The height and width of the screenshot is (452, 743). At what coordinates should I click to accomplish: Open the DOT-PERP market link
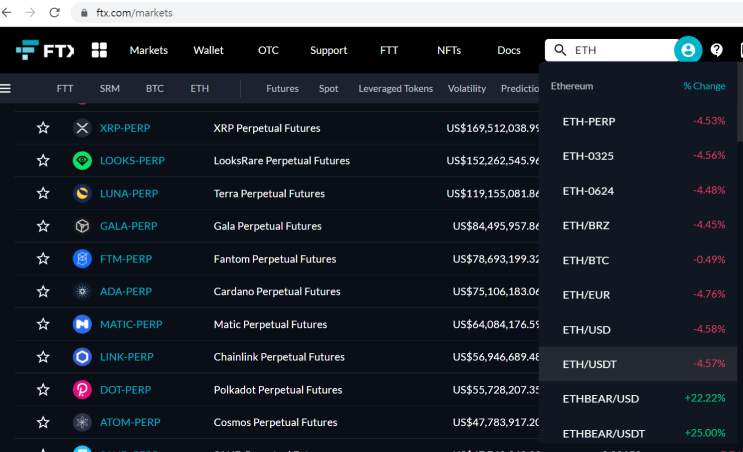[126, 389]
